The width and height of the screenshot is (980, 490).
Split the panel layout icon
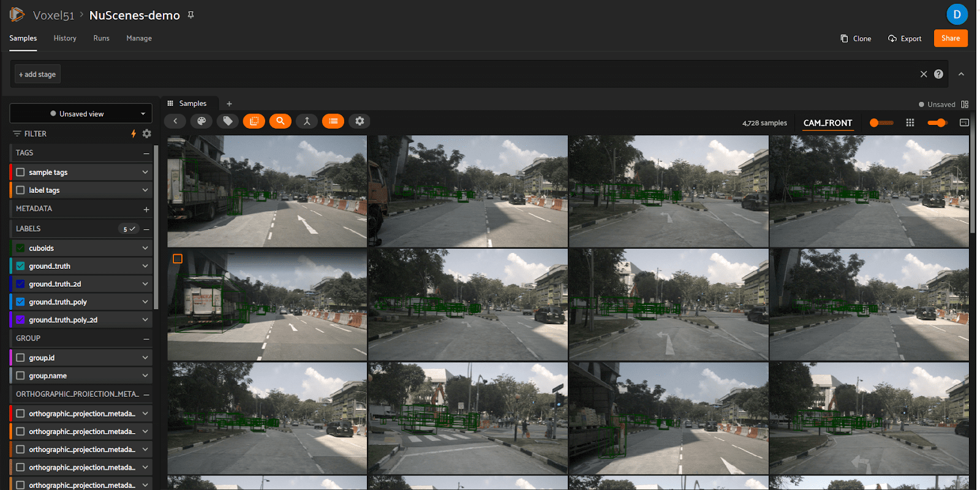[965, 104]
